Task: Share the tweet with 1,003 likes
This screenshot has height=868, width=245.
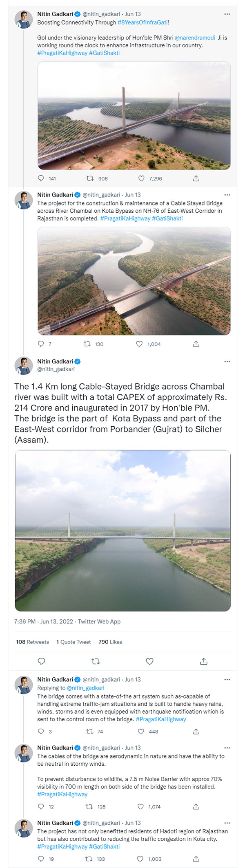Action: coord(196,859)
